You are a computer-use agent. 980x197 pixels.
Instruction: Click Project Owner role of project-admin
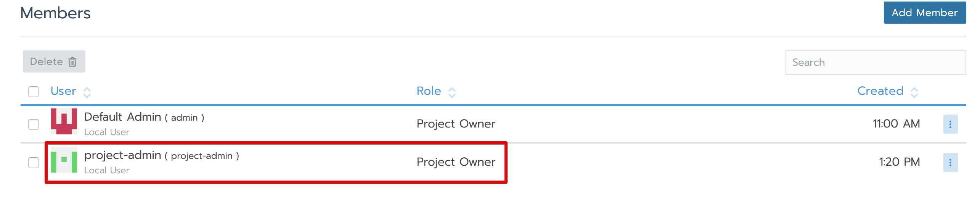[x=456, y=162]
